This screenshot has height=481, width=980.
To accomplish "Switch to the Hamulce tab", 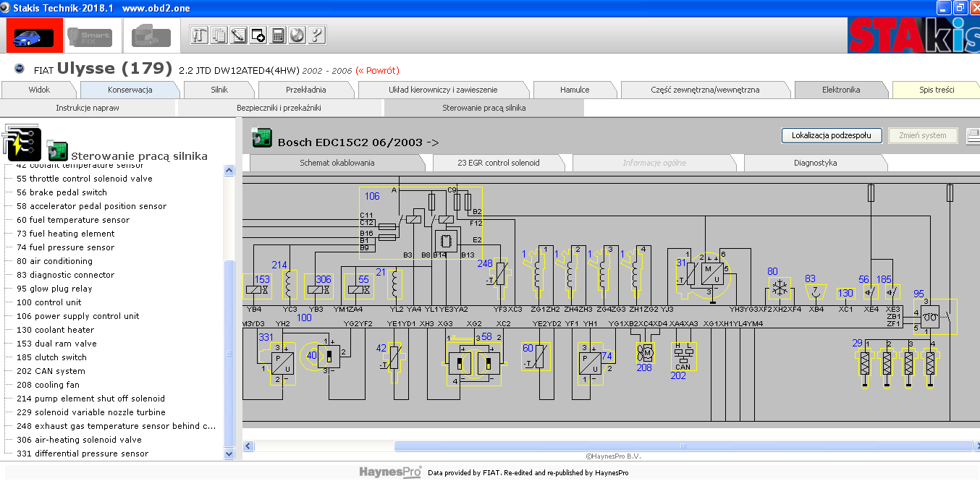I will coord(575,90).
